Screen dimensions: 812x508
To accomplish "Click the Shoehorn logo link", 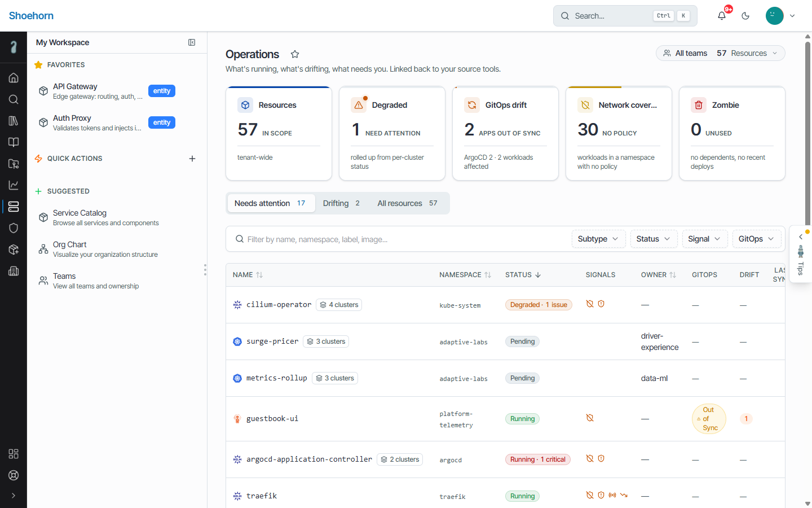I will tap(31, 16).
